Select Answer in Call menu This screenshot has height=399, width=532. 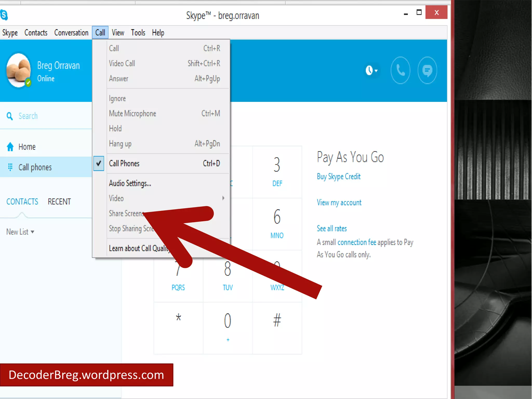click(164, 78)
